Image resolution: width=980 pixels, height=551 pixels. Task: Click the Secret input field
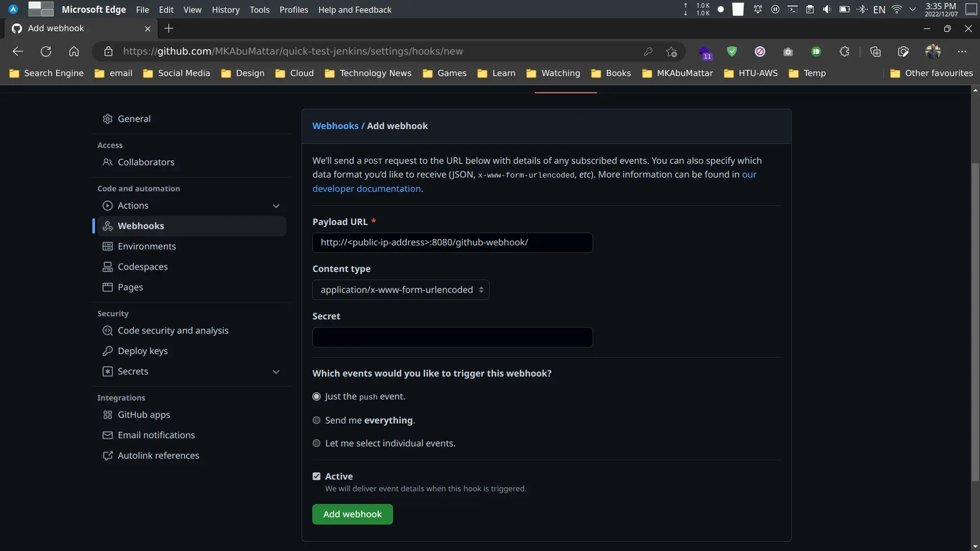(x=452, y=337)
